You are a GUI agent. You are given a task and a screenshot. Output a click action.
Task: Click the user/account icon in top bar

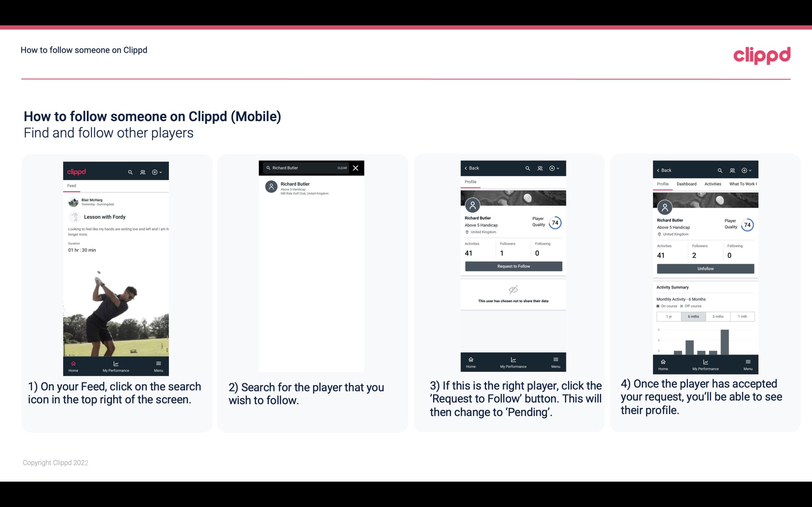(143, 172)
